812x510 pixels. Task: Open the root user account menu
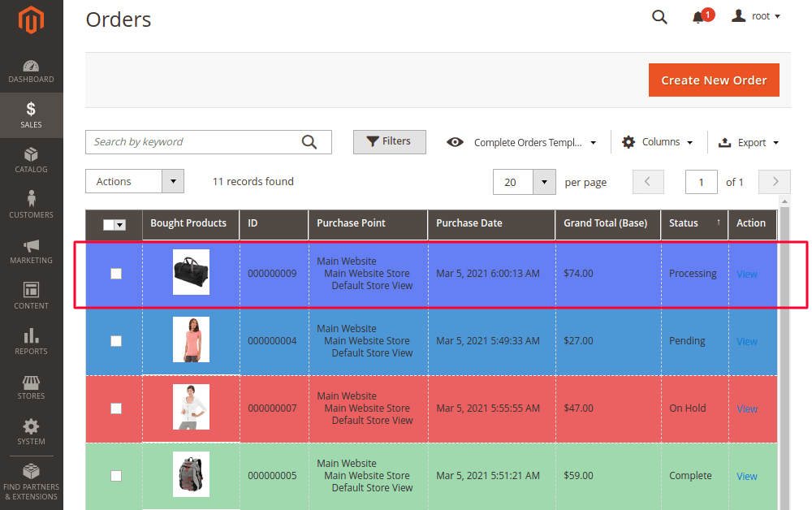pyautogui.click(x=756, y=16)
